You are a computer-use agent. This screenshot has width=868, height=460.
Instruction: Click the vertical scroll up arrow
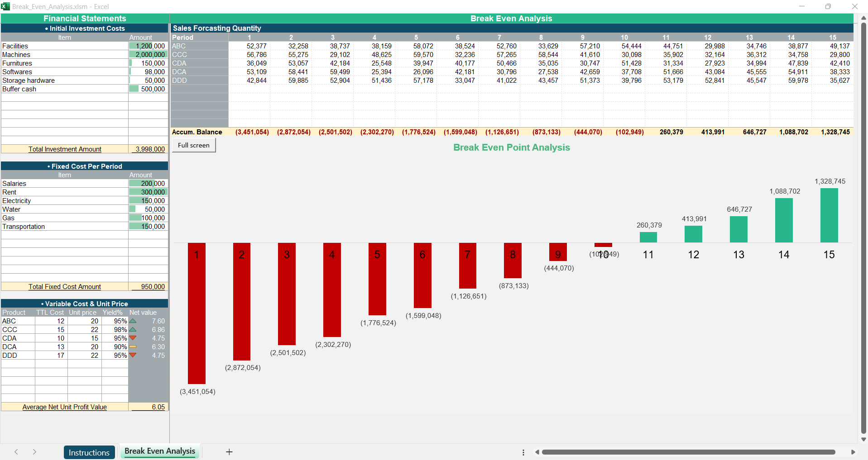(863, 18)
